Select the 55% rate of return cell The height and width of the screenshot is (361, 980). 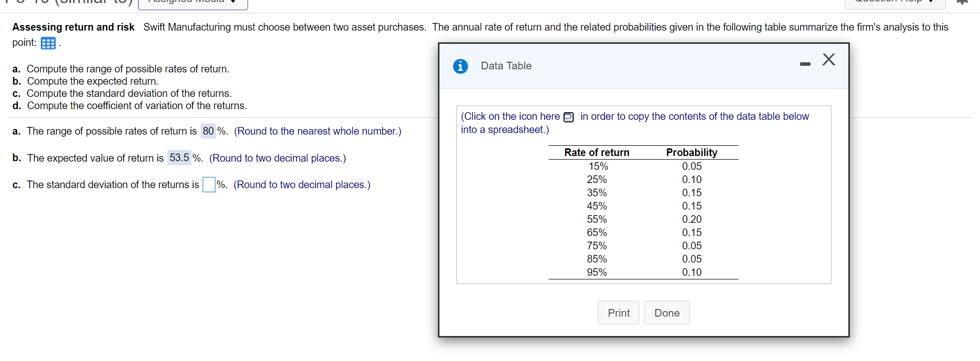(597, 219)
